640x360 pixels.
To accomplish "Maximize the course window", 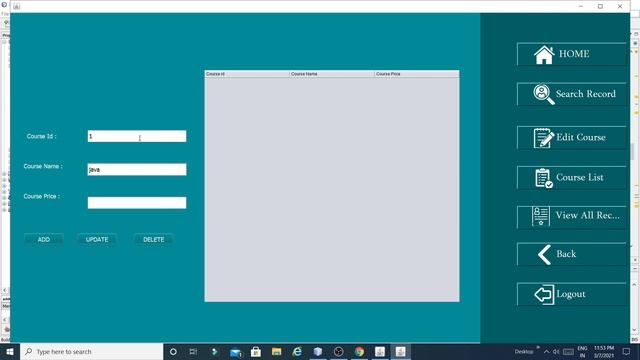I will (x=600, y=6).
